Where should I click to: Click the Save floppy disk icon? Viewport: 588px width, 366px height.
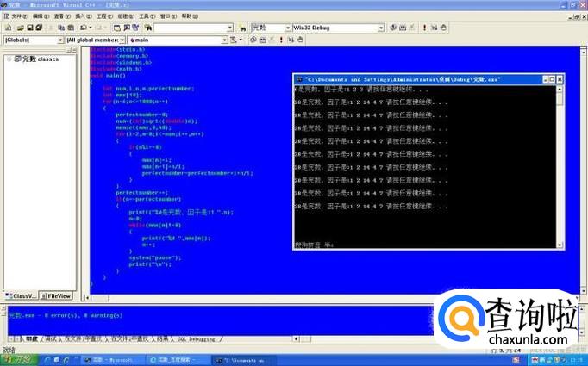[x=29, y=28]
